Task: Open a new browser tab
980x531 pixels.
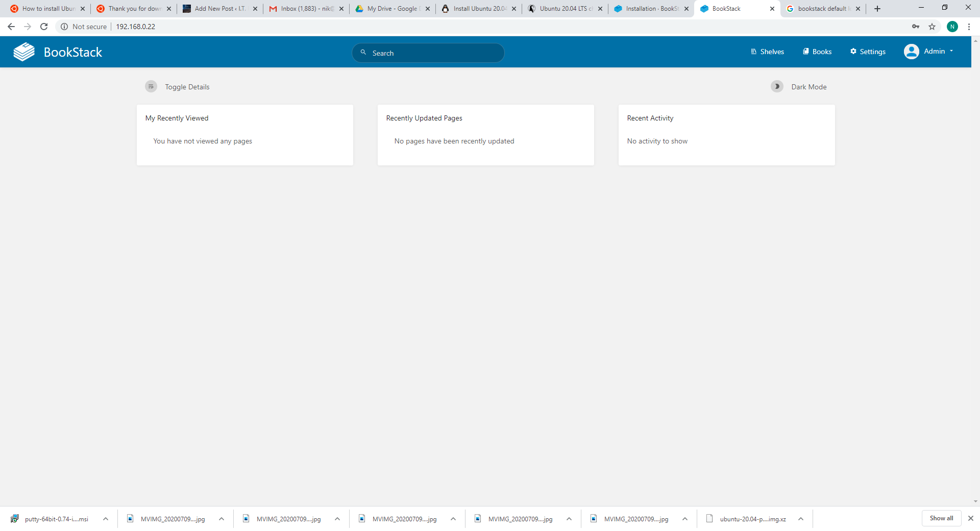Action: point(877,9)
